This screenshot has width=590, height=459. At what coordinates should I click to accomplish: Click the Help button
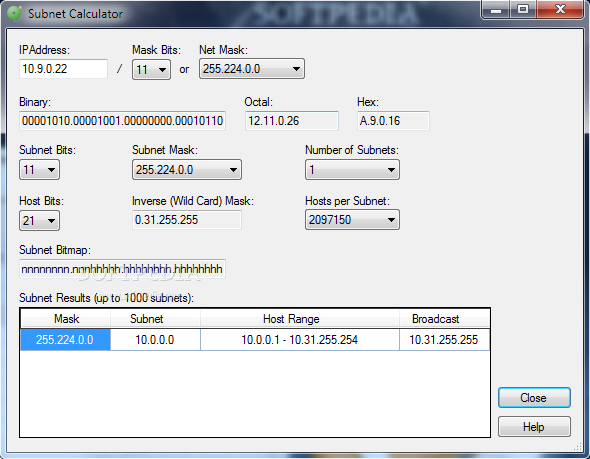(534, 427)
